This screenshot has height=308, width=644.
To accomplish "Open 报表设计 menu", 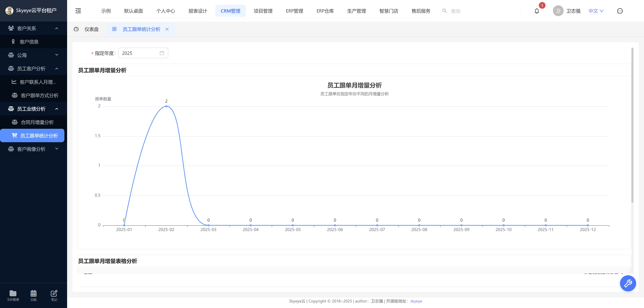I will (198, 11).
